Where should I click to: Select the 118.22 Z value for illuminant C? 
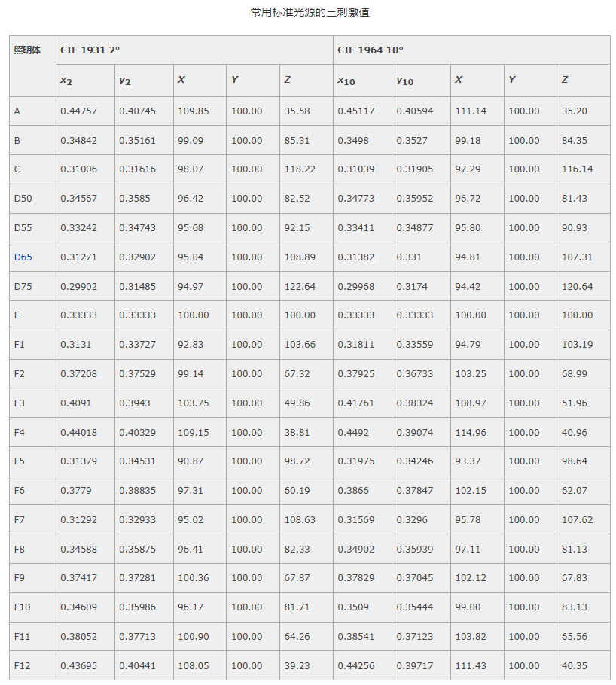(300, 169)
